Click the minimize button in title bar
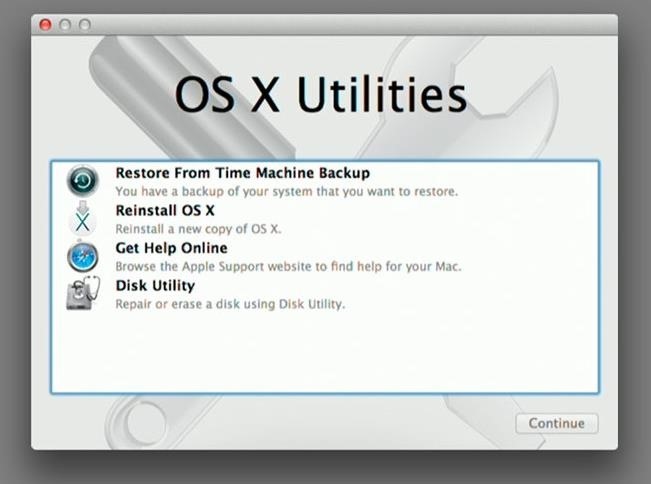 (65, 24)
